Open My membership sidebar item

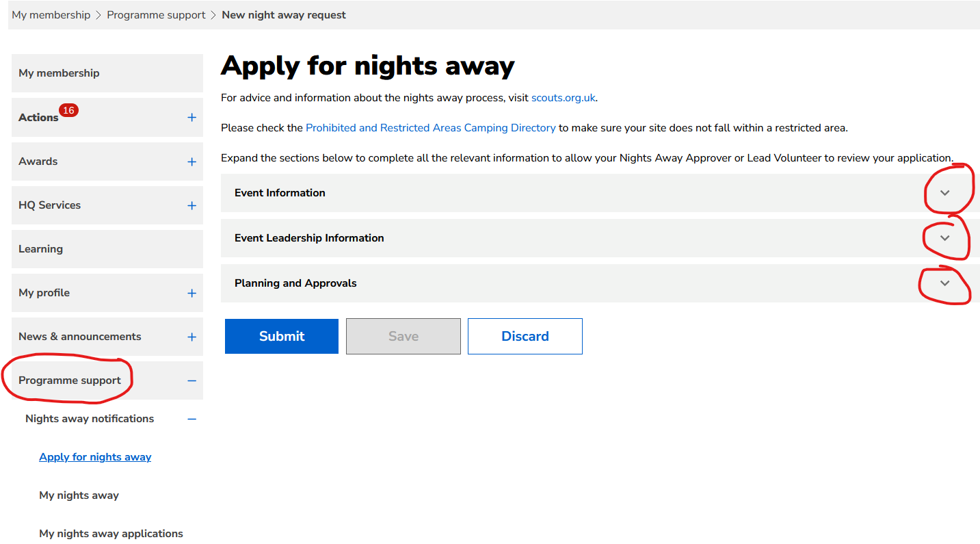[59, 73]
